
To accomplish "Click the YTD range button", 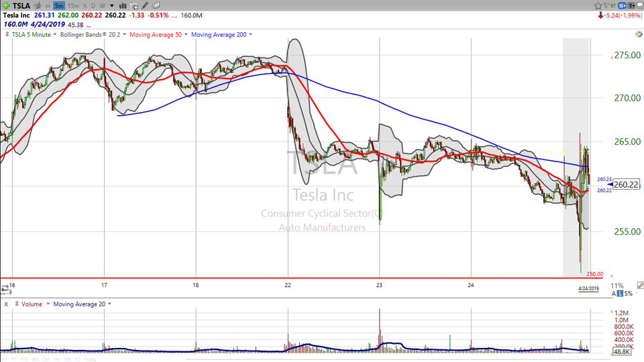I will point(24,359).
